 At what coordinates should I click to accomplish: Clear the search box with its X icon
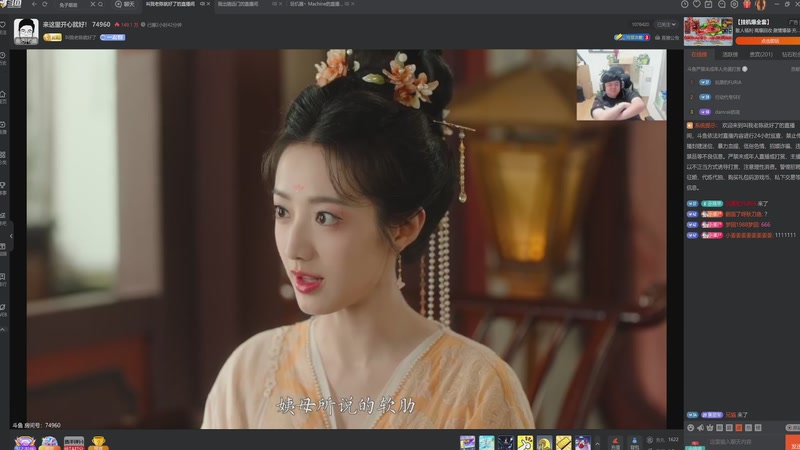pyautogui.click(x=92, y=4)
